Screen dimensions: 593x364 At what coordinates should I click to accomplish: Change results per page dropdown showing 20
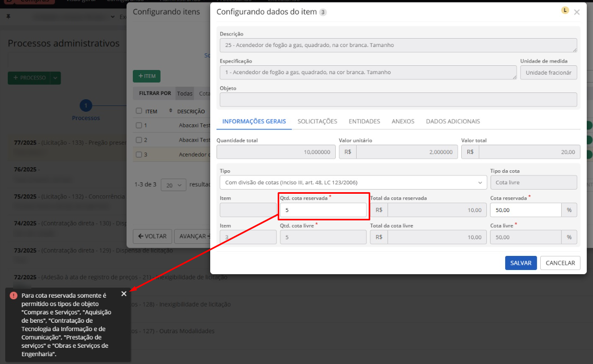[173, 185]
